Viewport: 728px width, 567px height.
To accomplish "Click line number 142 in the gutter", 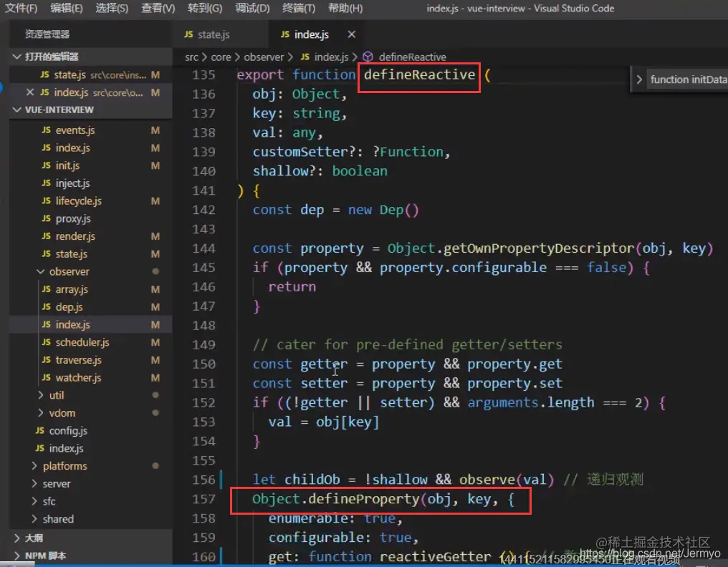I will click(203, 210).
